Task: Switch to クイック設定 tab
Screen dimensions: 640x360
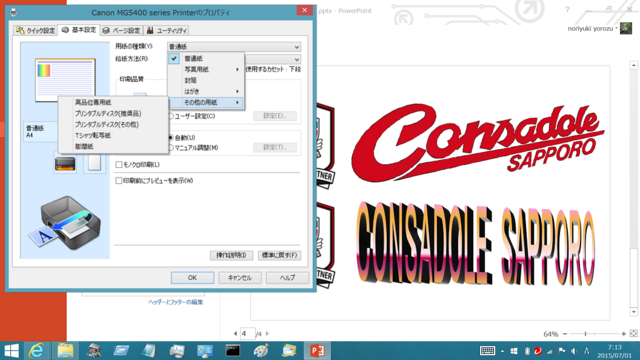Action: click(x=35, y=31)
